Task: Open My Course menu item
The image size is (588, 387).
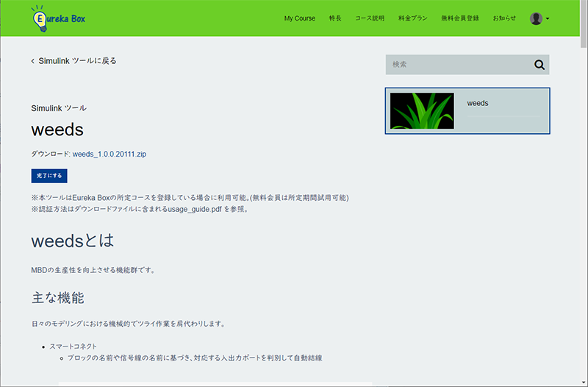Action: click(x=299, y=18)
